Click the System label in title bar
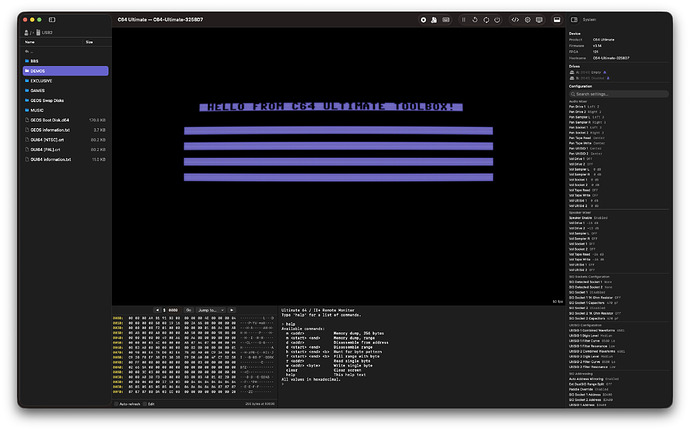The image size is (690, 430). coord(589,20)
